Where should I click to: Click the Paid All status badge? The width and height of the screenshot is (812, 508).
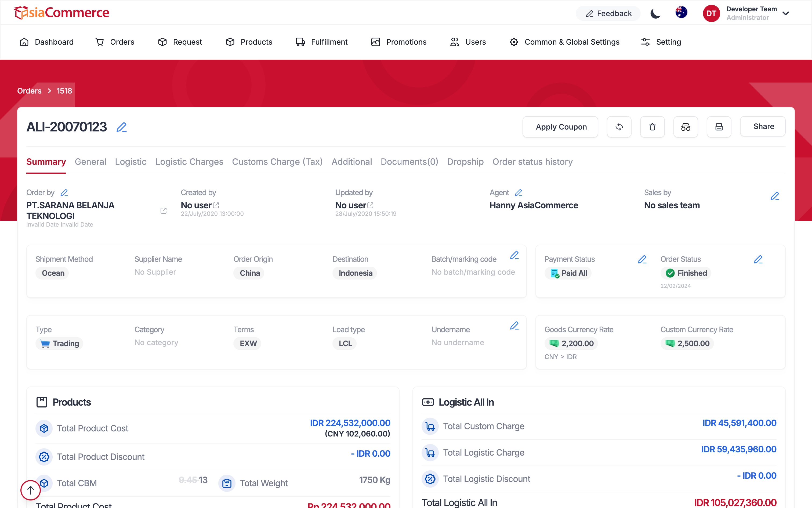pyautogui.click(x=568, y=273)
